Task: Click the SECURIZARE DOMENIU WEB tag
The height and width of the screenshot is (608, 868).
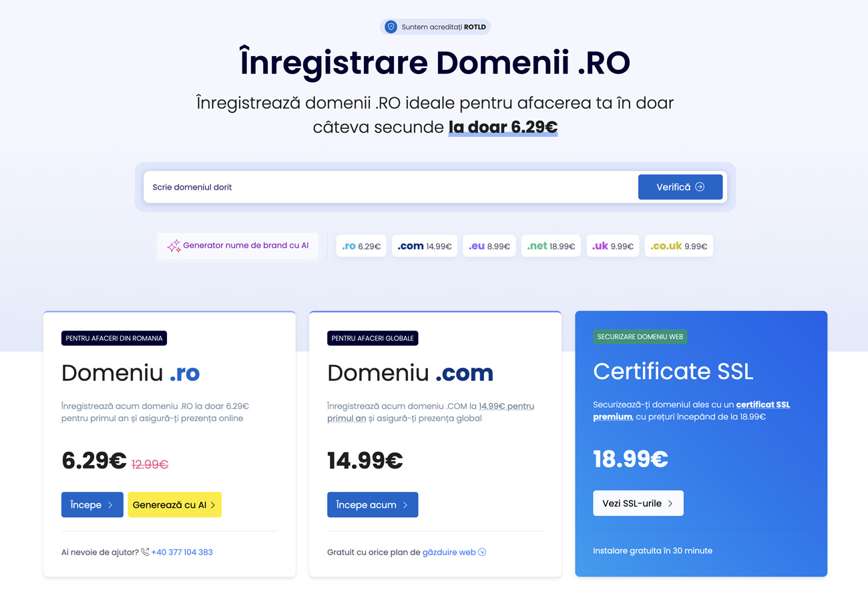Action: click(640, 336)
